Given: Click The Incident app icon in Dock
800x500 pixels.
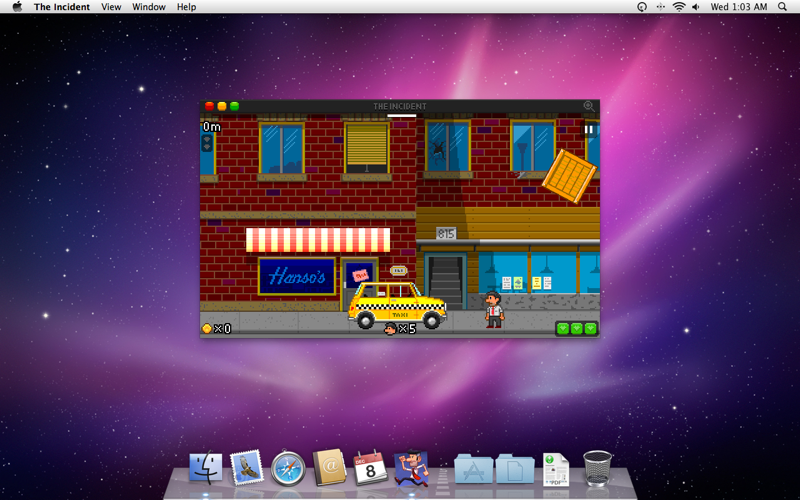Looking at the screenshot, I should click(411, 467).
